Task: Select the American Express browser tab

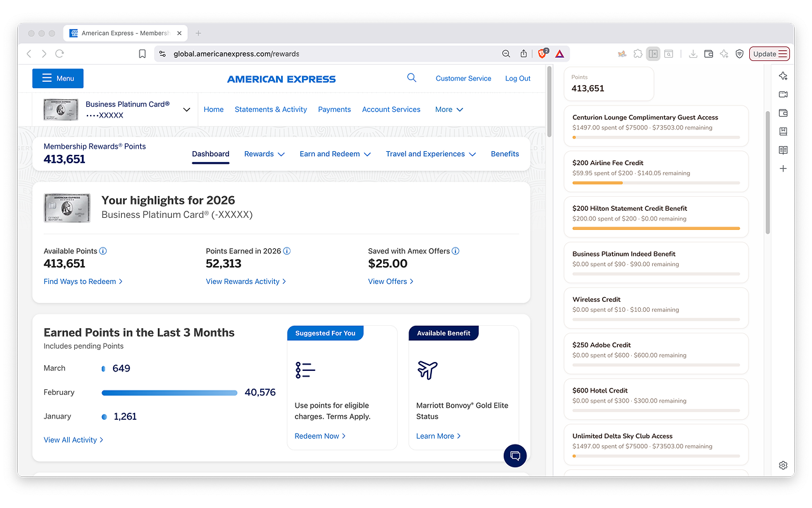Action: point(126,33)
